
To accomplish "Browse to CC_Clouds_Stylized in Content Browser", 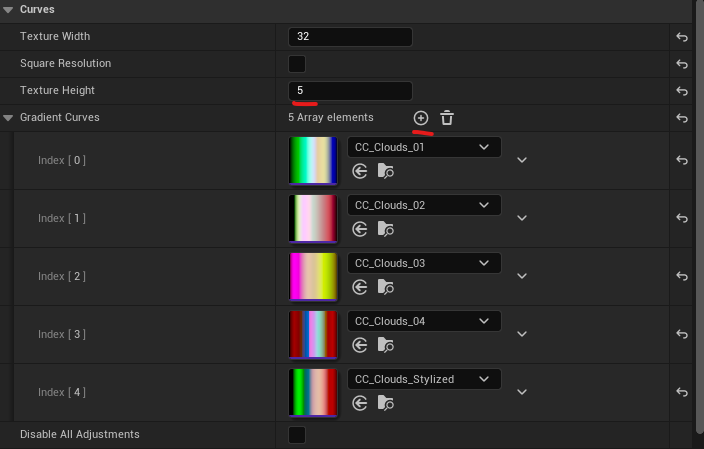I will [x=386, y=403].
